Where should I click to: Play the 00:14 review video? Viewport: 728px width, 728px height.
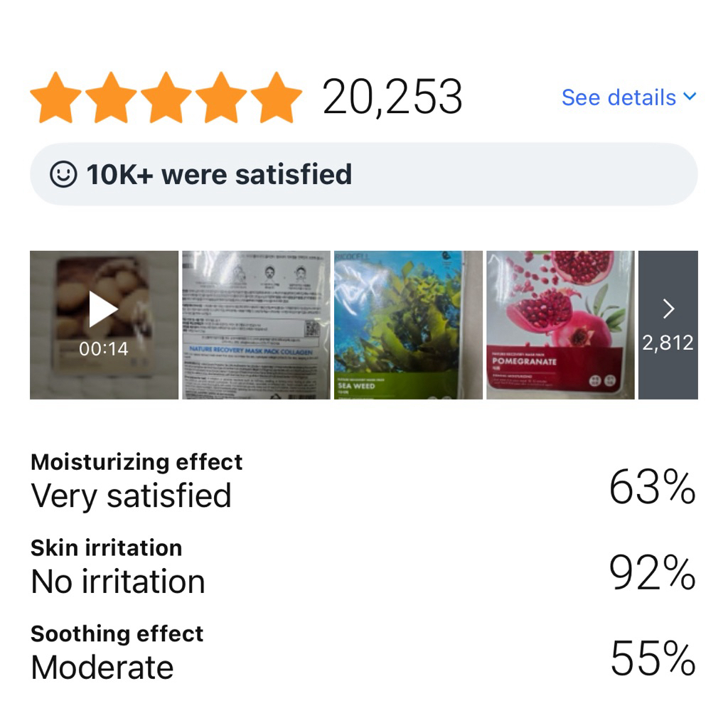tap(104, 325)
